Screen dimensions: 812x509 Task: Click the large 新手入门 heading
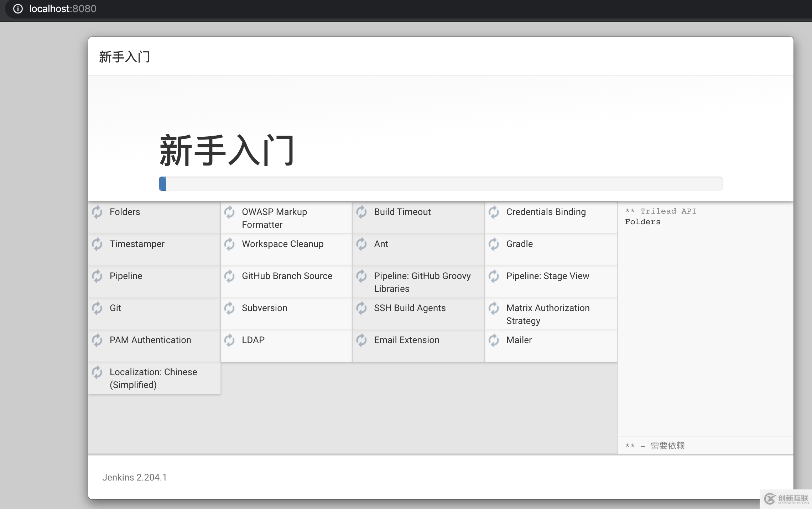click(227, 150)
